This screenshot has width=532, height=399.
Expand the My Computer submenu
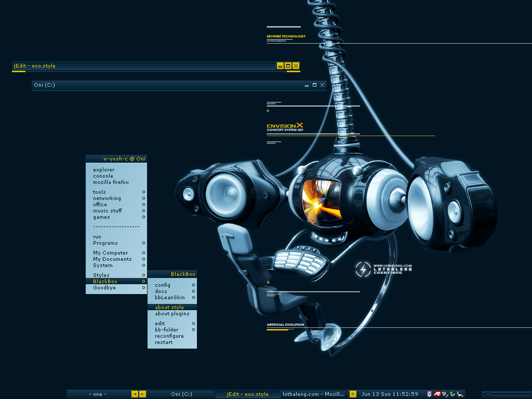[116, 253]
